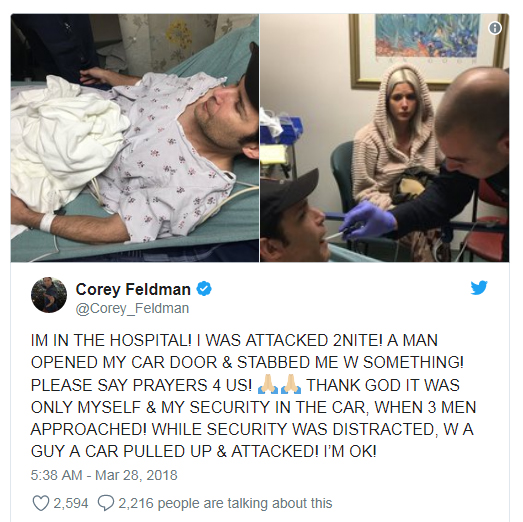View the left hospital bed photo
The image size is (523, 522).
click(135, 138)
